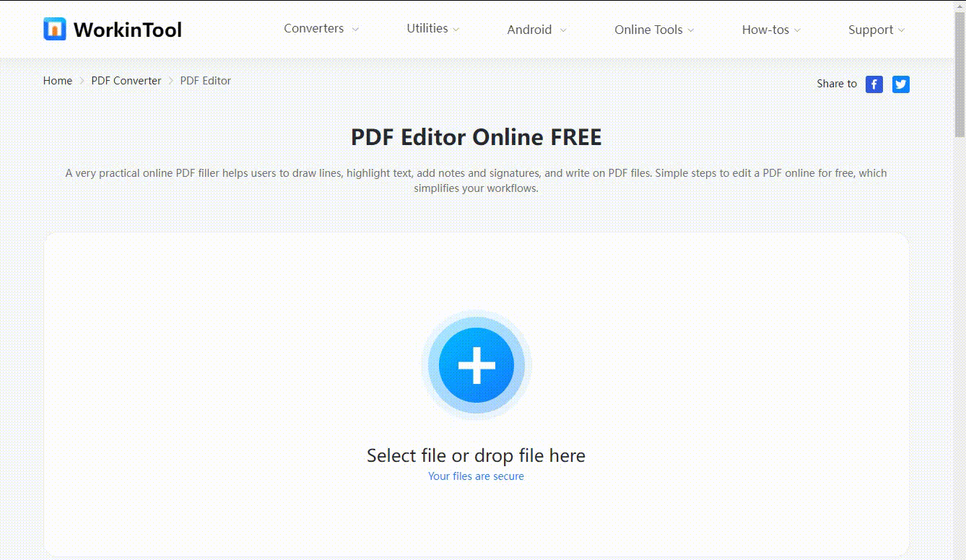Screen dimensions: 966x560
Task: Select the Android menu item
Action: click(x=530, y=30)
